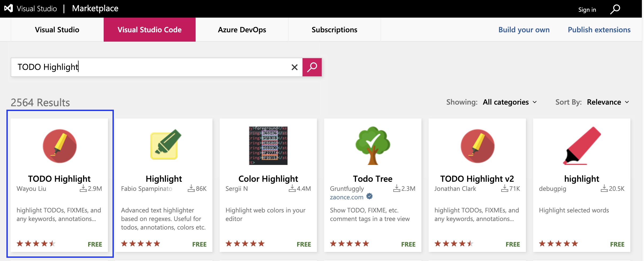This screenshot has height=261, width=644.
Task: Click the Marketplace title link
Action: coord(95,9)
